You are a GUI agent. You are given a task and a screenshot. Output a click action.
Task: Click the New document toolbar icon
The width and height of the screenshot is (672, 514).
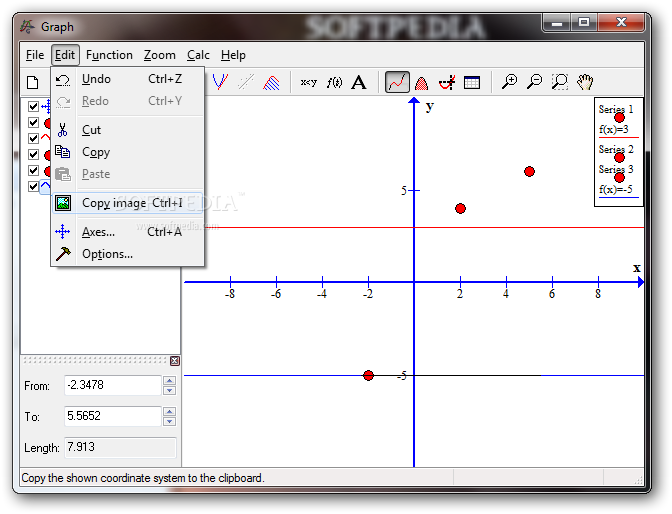click(x=33, y=82)
